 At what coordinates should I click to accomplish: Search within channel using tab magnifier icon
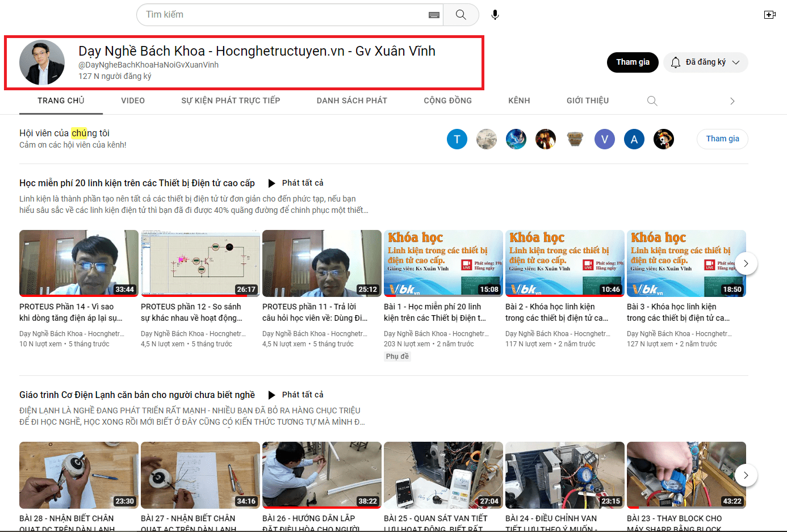coord(652,100)
